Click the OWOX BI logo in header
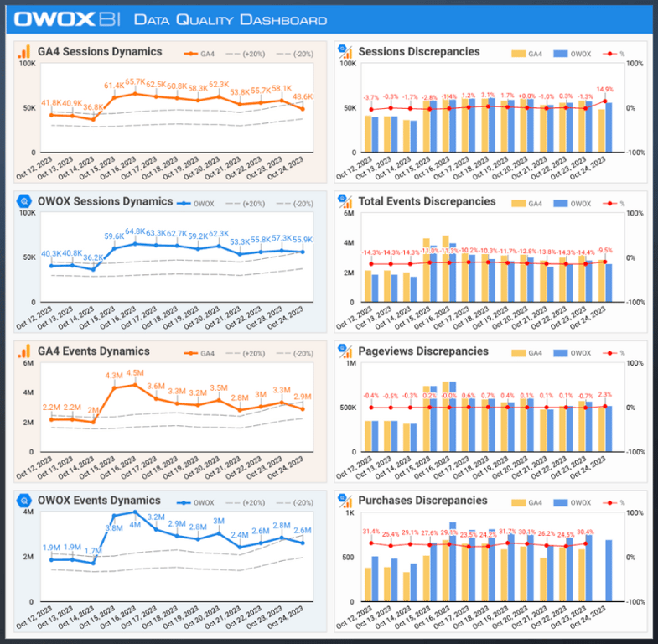The width and height of the screenshot is (658, 644). click(67, 19)
